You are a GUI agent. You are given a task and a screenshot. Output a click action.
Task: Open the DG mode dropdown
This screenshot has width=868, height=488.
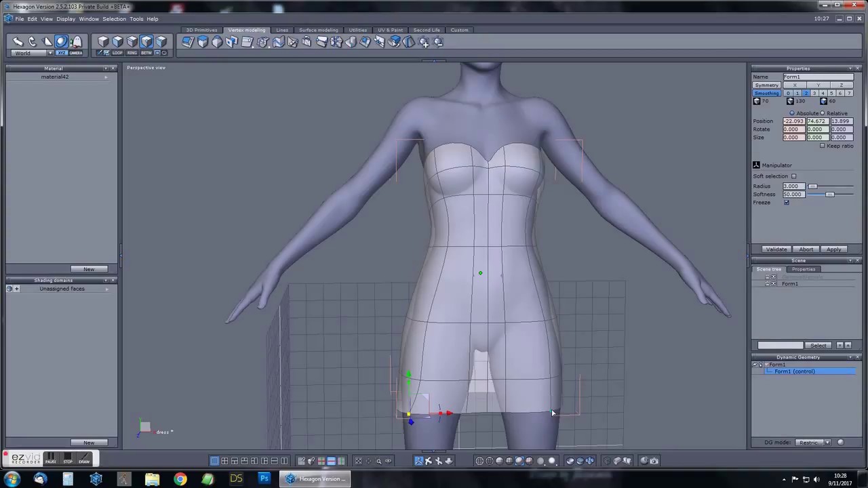814,443
